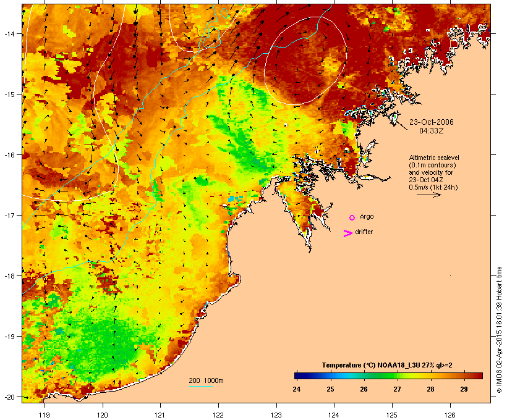
Task: Click the cyan 200 1000m contour line sample
Action: pos(201,386)
